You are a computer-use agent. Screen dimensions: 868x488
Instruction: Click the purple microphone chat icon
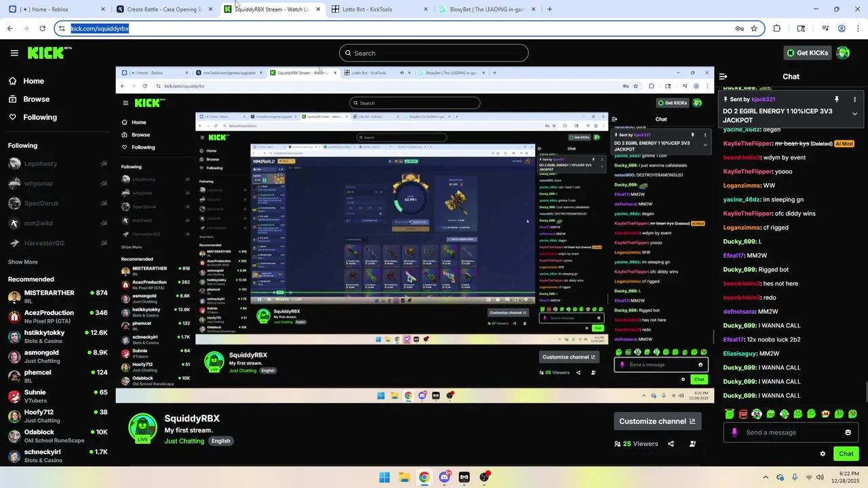point(734,432)
